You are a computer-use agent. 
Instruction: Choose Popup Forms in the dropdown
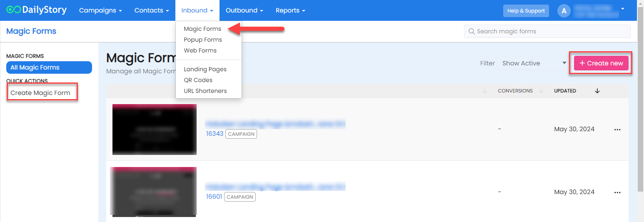pos(203,40)
